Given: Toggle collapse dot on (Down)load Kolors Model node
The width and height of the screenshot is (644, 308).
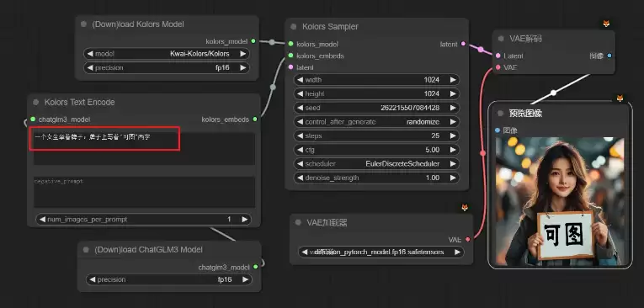Looking at the screenshot, I should click(84, 24).
